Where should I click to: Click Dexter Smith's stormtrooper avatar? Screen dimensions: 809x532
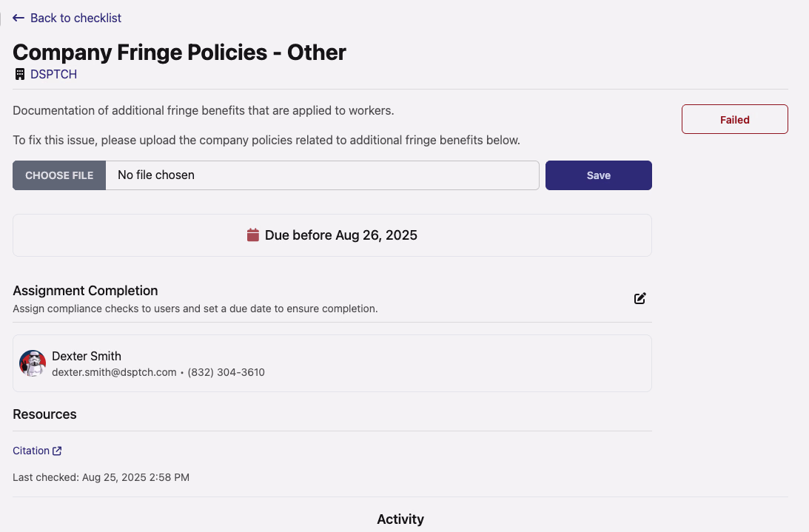(33, 363)
